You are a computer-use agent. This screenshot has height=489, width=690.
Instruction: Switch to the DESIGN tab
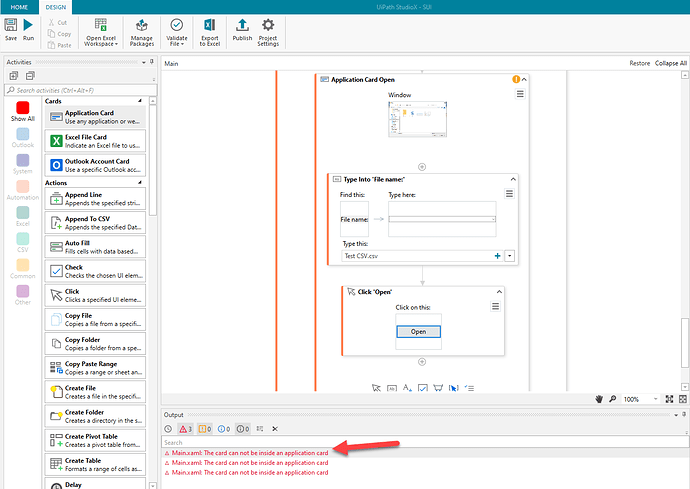55,7
